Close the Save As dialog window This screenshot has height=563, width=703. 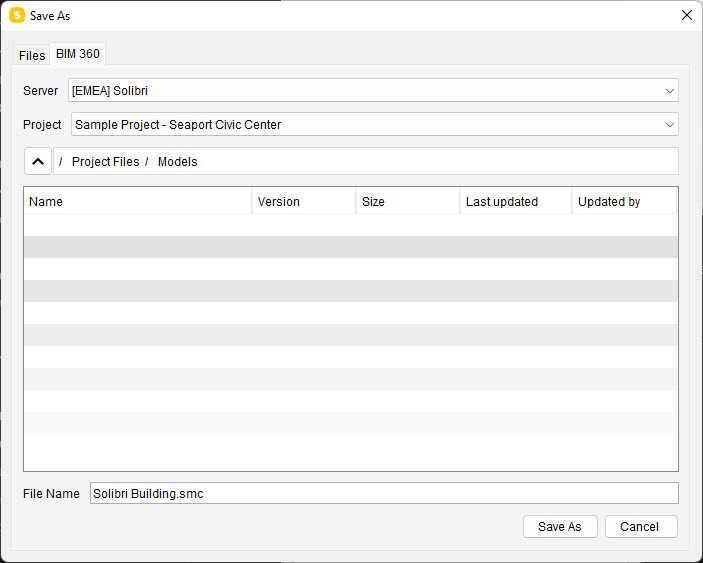pos(686,16)
